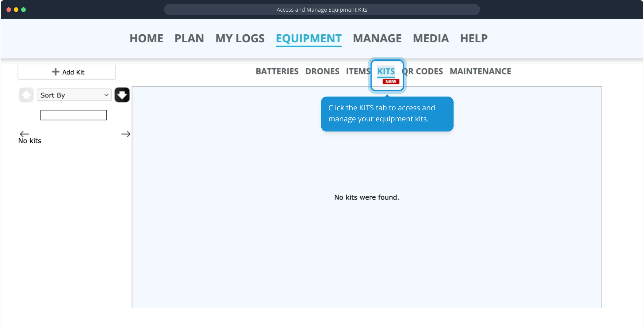Switch to the DRONES tab
644x331 pixels.
[x=322, y=71]
